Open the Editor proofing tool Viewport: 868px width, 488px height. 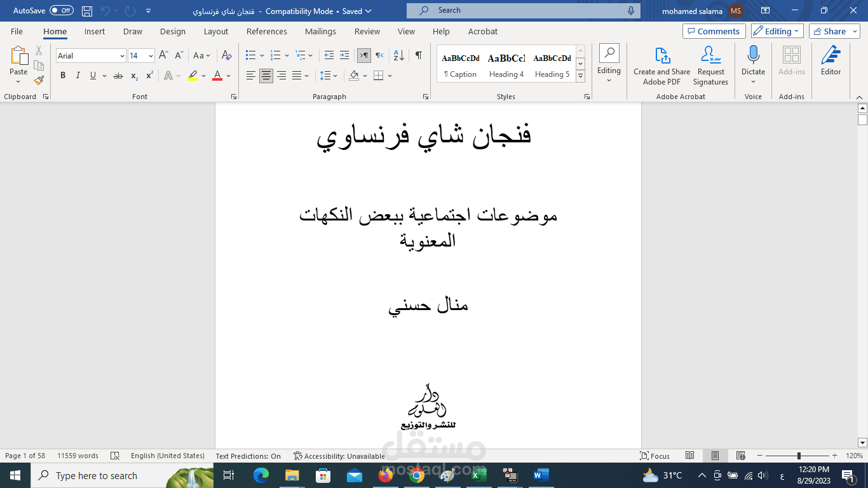click(831, 61)
